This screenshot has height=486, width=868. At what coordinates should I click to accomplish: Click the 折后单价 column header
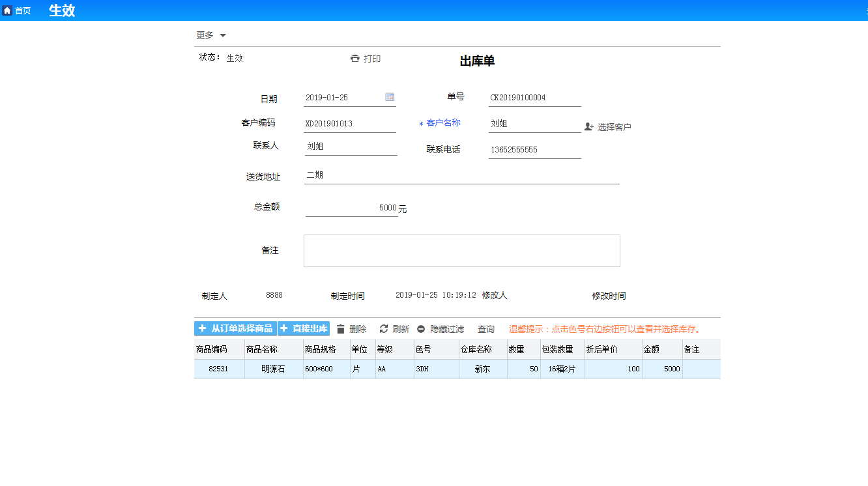[x=614, y=349]
